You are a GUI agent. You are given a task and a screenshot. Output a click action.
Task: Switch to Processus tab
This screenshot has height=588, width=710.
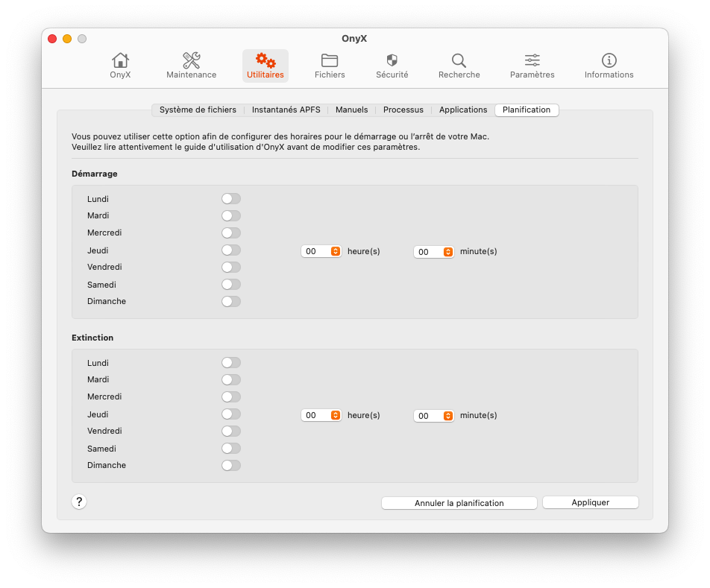pyautogui.click(x=403, y=110)
